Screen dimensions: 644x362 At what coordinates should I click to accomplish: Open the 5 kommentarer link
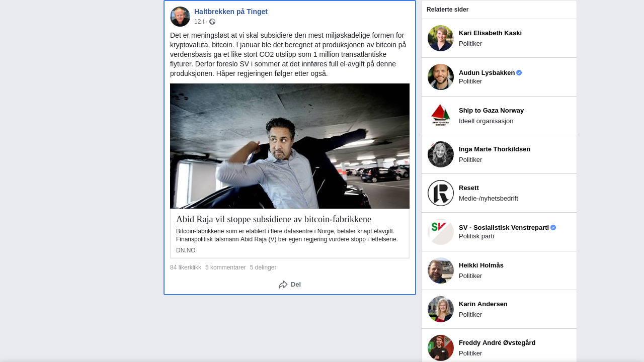tap(225, 267)
